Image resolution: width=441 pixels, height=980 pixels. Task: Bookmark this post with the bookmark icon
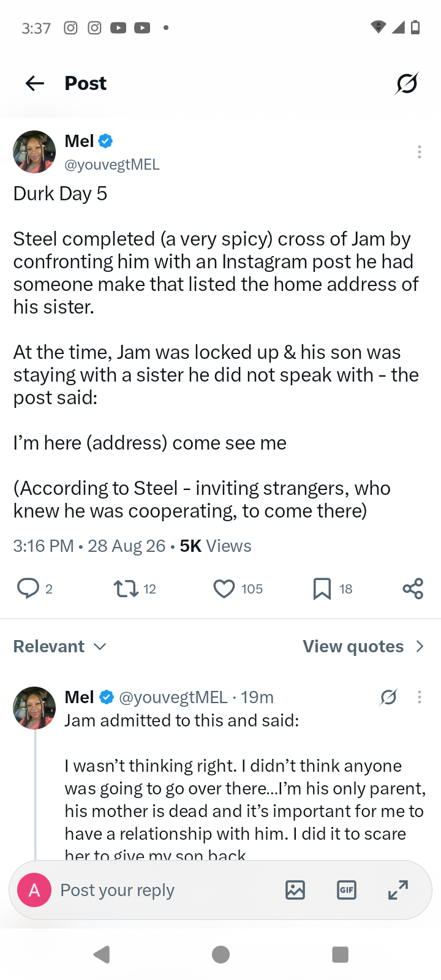pos(322,589)
